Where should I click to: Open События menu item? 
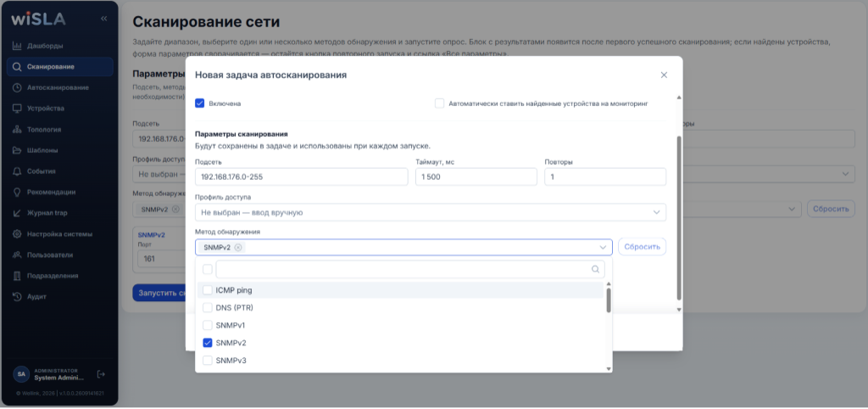[60, 171]
